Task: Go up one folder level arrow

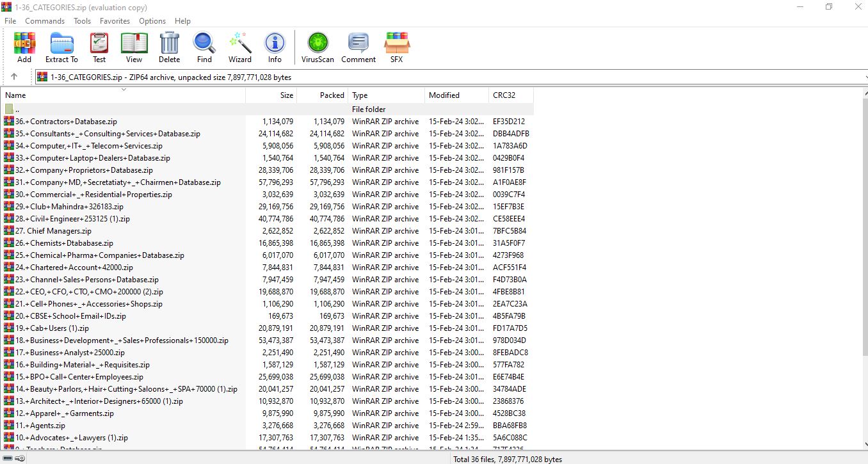Action: [x=14, y=77]
